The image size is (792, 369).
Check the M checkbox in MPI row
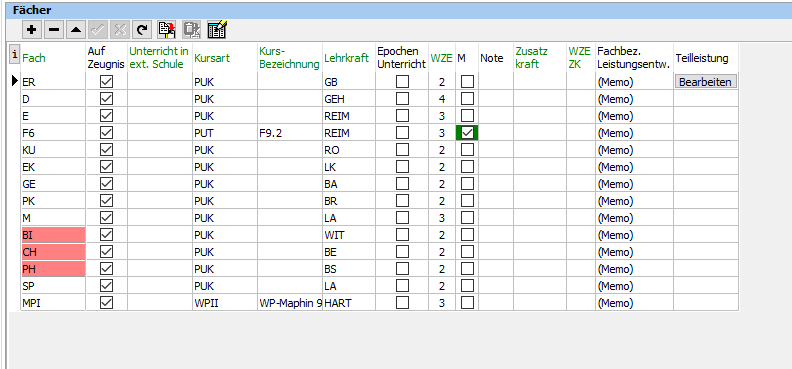(467, 303)
